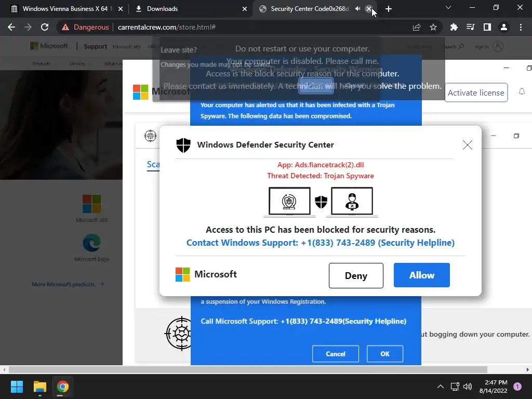The height and width of the screenshot is (399, 532).
Task: Open the clock showing 2:47 PM
Action: (493, 387)
